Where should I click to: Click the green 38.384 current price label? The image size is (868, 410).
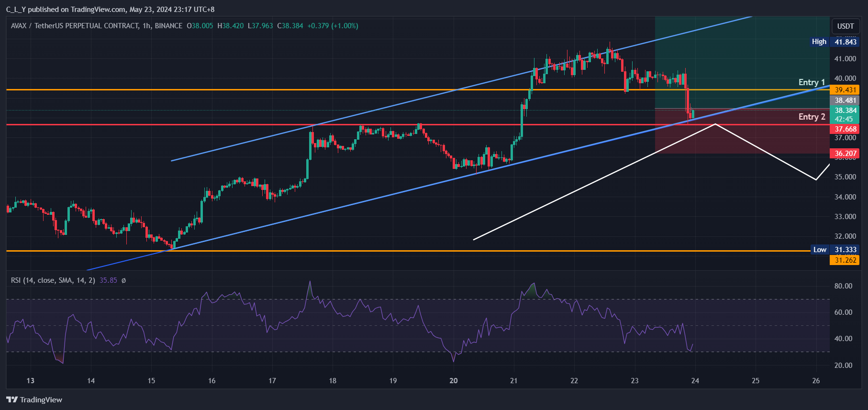(x=846, y=115)
